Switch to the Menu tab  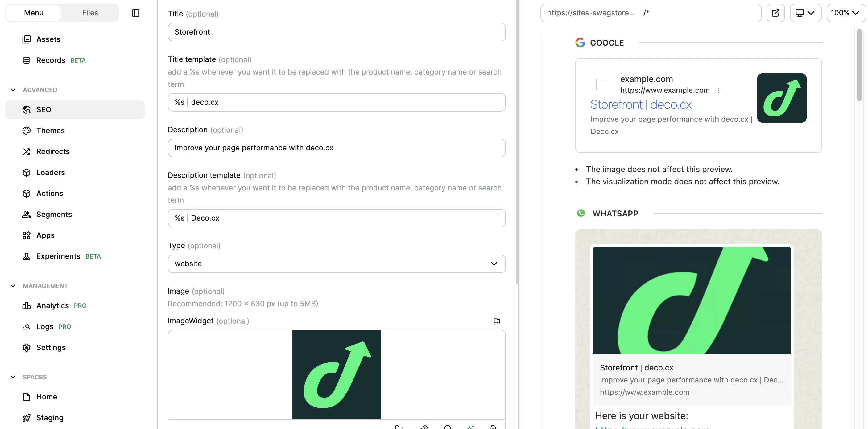click(33, 13)
